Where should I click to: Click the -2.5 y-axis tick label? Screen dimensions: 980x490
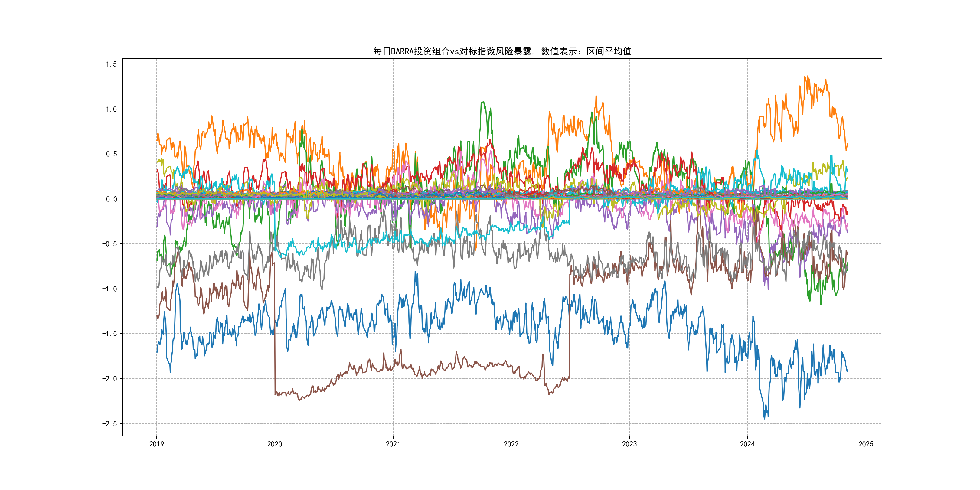coord(109,424)
